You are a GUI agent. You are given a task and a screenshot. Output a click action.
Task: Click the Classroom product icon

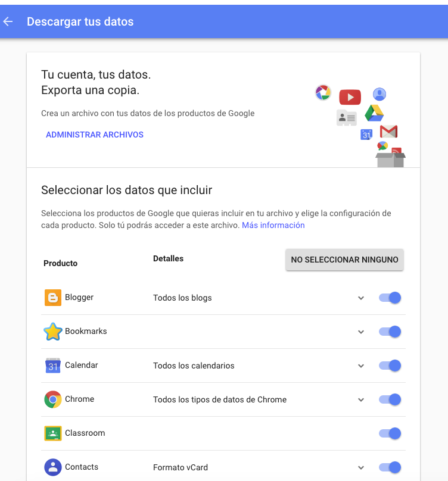(53, 433)
